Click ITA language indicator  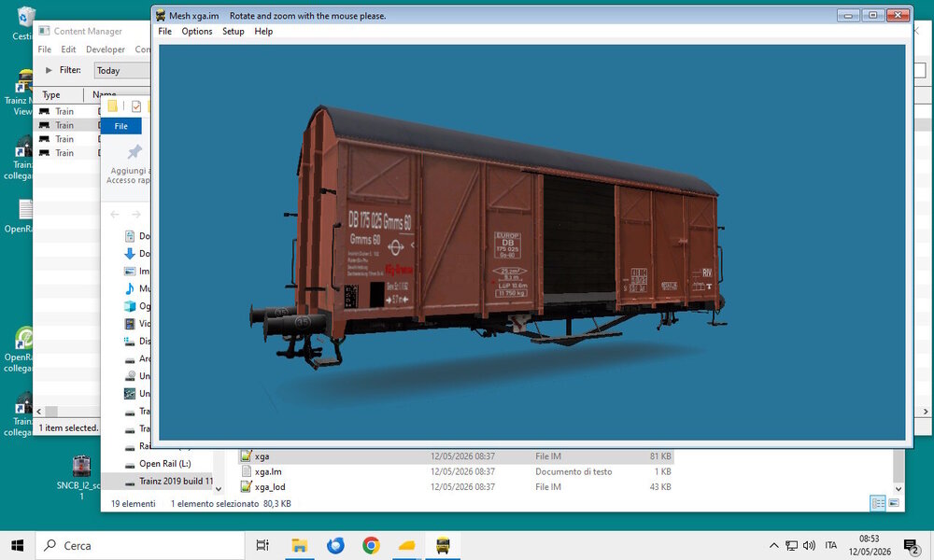coord(831,545)
